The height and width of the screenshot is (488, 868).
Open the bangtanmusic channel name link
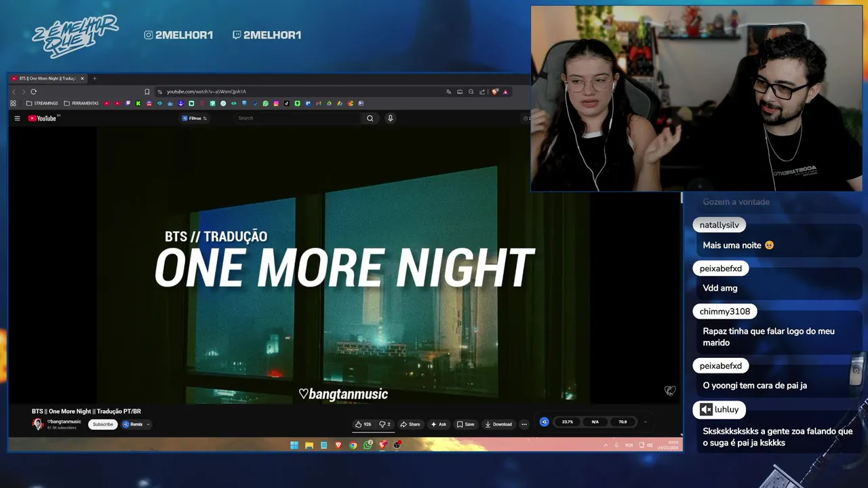[64, 422]
